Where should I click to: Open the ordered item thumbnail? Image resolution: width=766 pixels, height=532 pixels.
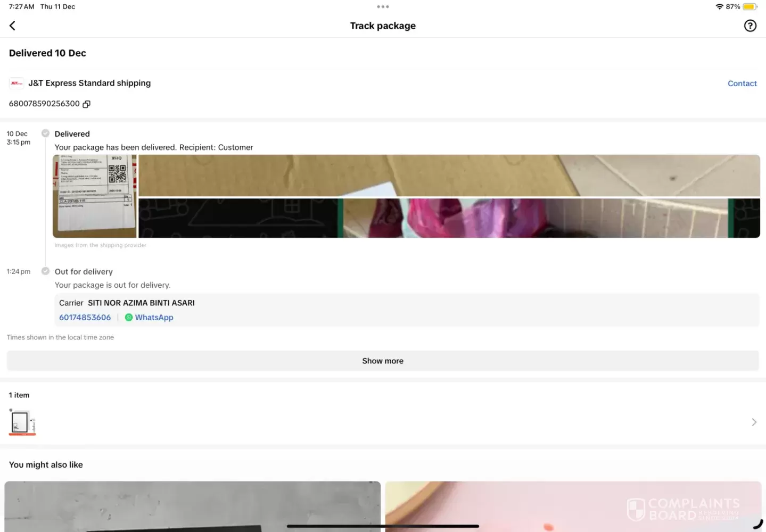pos(22,422)
